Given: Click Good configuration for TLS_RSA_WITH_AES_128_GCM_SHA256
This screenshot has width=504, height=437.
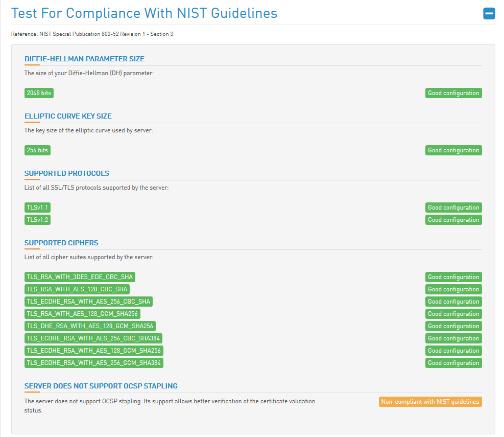Looking at the screenshot, I should [x=453, y=314].
